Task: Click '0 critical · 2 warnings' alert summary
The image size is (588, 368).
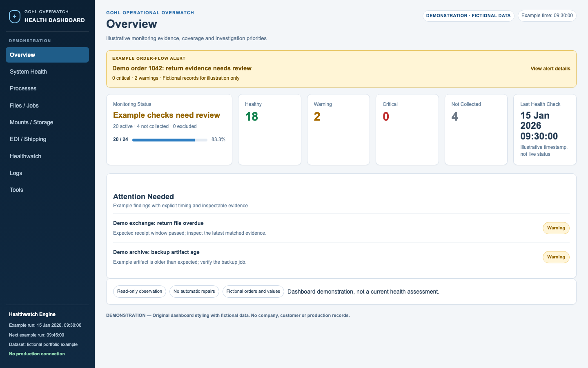Action: point(135,78)
